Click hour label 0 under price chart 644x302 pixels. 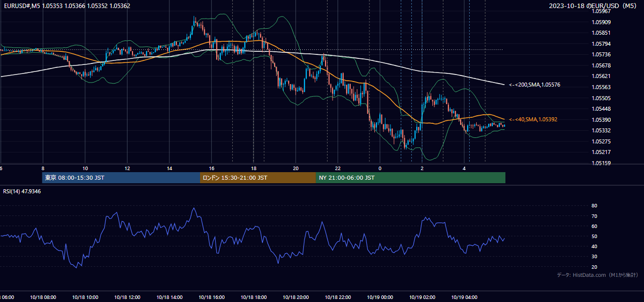tap(380, 168)
